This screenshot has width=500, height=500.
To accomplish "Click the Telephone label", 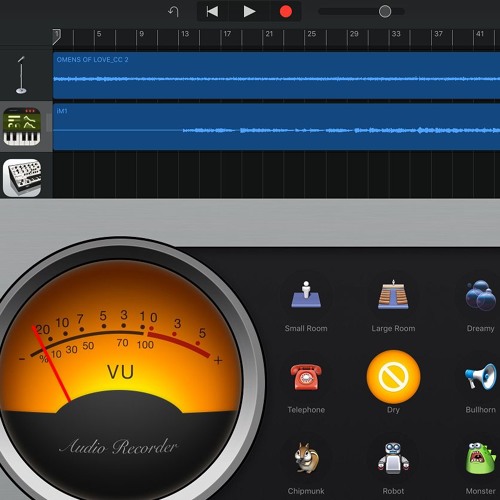I will [x=306, y=410].
